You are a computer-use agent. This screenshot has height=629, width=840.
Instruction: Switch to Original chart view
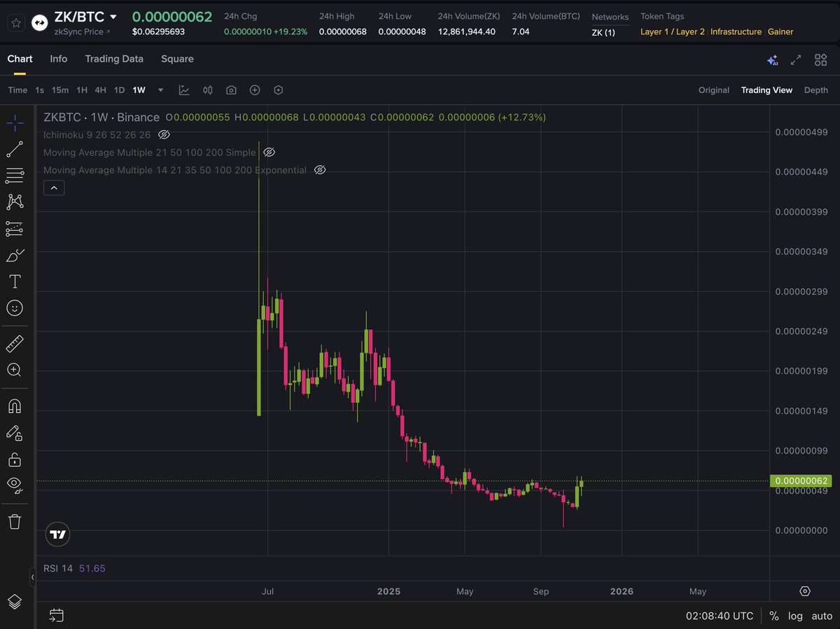point(714,90)
